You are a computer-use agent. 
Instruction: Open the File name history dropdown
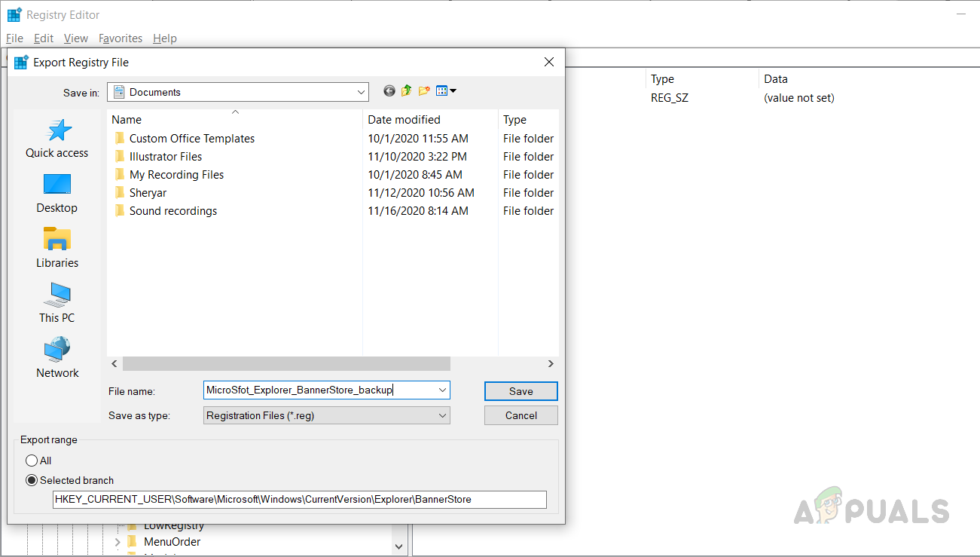[x=442, y=390]
